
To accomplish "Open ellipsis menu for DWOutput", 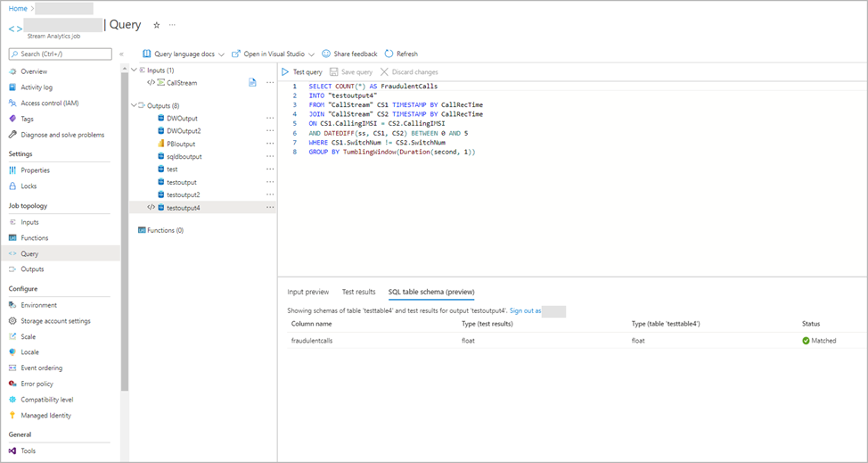I will 270,118.
